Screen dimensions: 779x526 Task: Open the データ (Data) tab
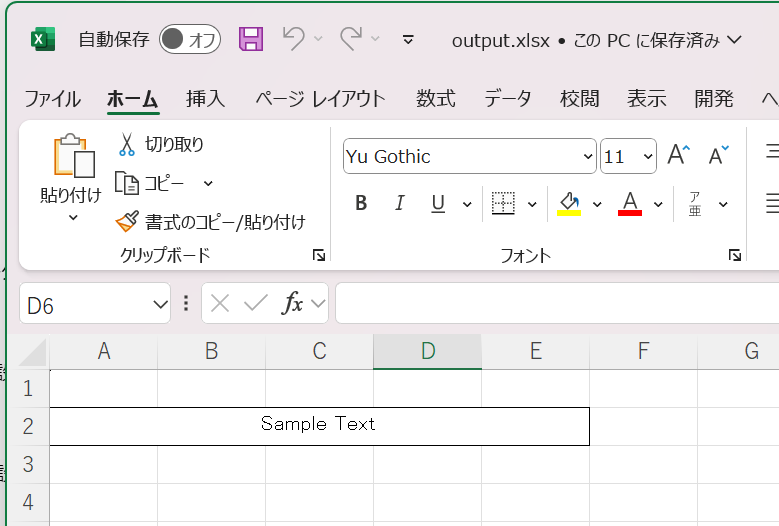coord(508,99)
